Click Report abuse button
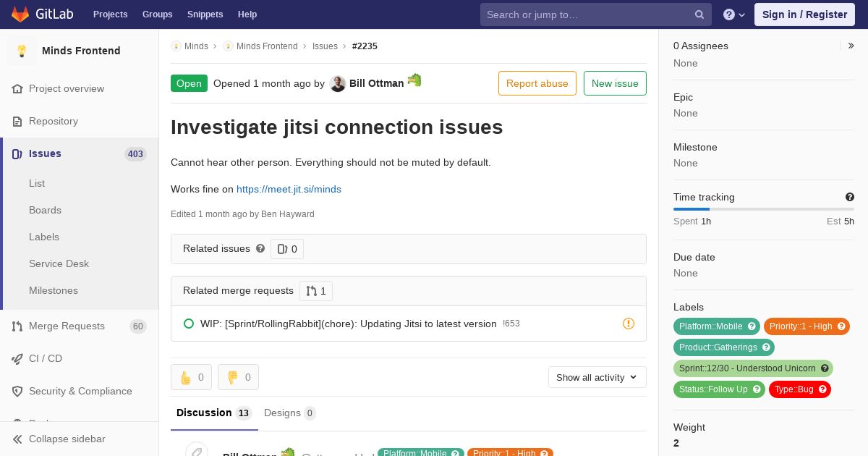This screenshot has width=868, height=456. click(x=537, y=83)
